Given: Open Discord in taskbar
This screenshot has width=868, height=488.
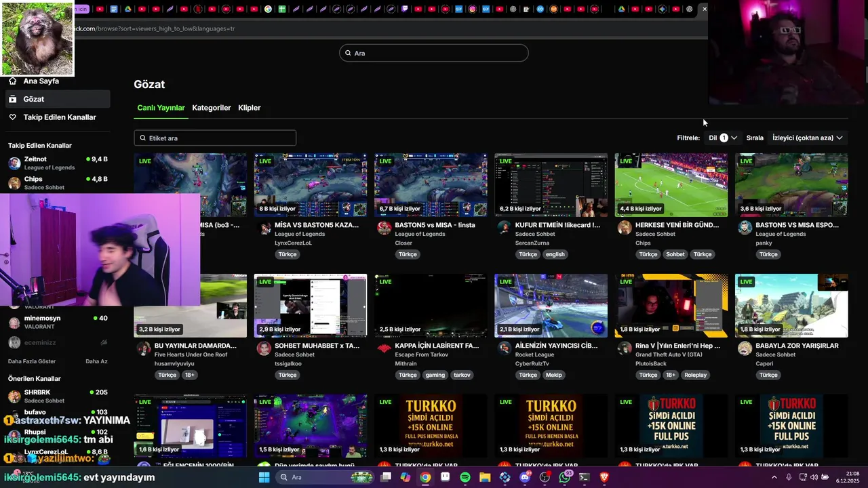Looking at the screenshot, I should click(x=525, y=477).
